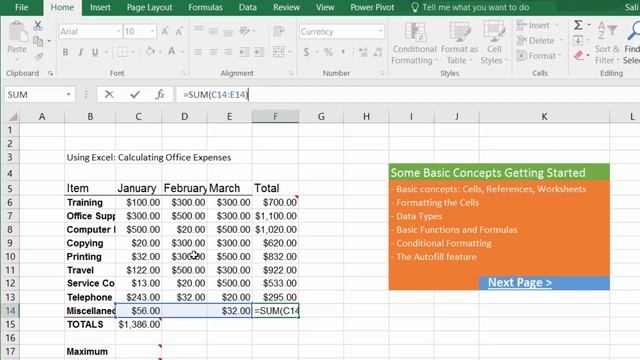Image resolution: width=640 pixels, height=360 pixels.
Task: Center the cell text horizontally
Action: [213, 52]
